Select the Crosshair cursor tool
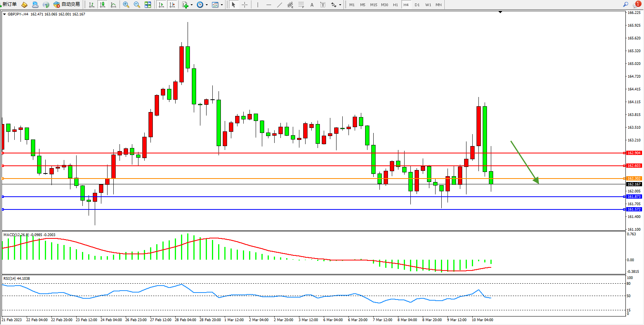644x325 pixels. pos(244,5)
